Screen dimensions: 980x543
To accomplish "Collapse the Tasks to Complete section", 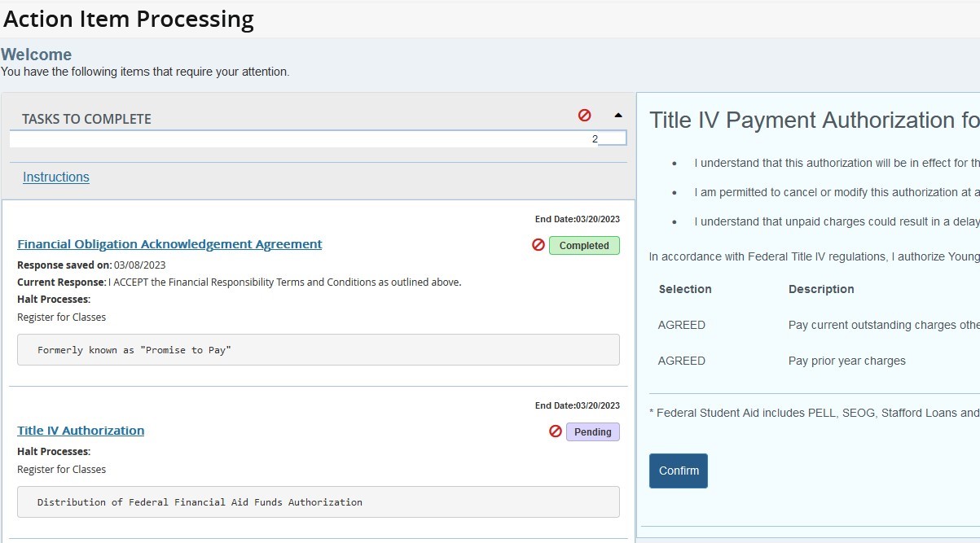I will (617, 116).
